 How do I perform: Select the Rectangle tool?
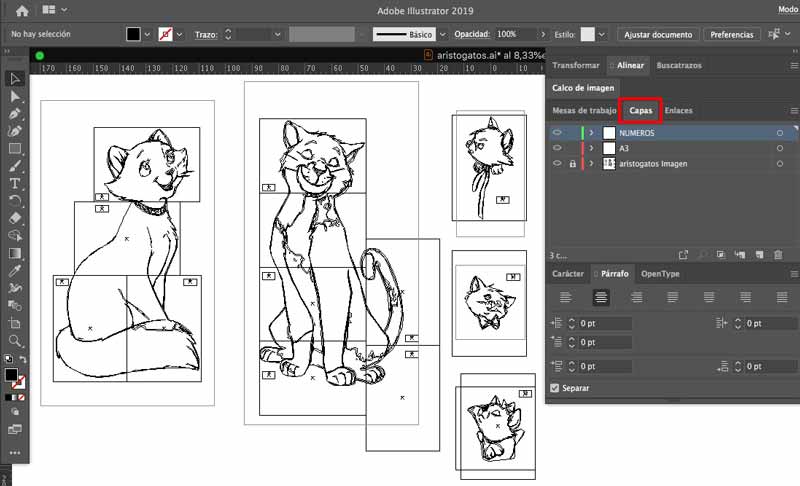click(15, 148)
